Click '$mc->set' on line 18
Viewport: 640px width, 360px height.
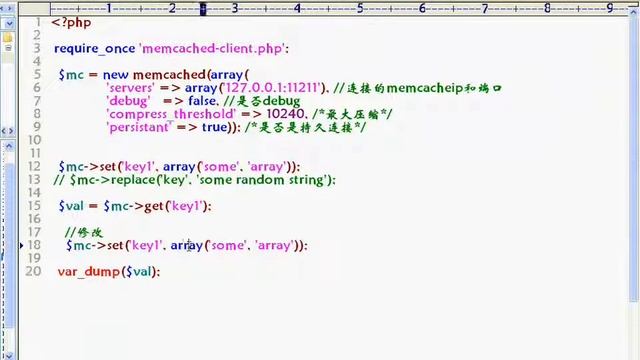[95, 245]
